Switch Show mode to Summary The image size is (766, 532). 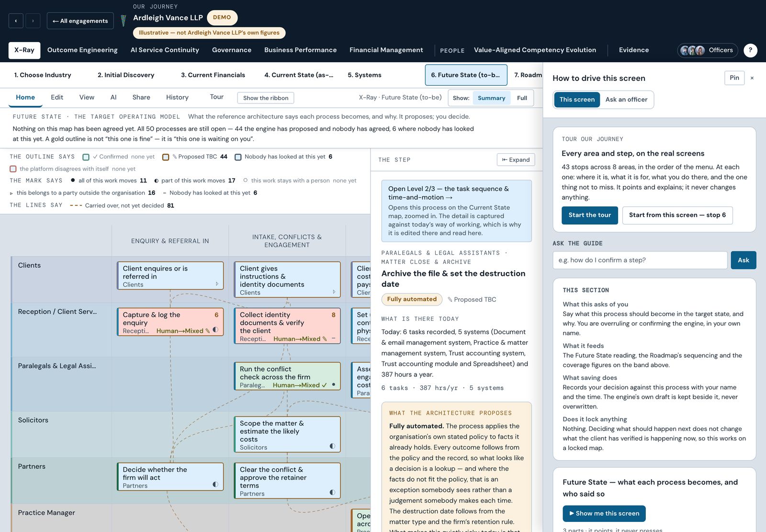[491, 98]
